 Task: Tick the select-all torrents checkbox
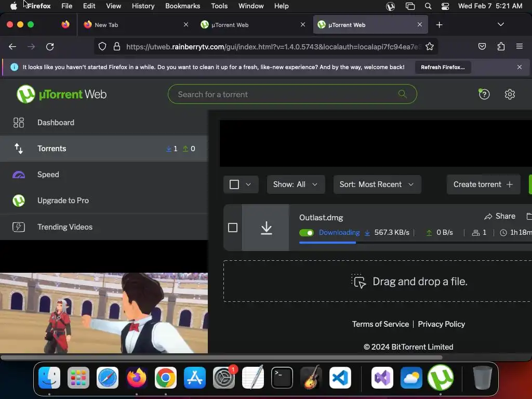coord(234,184)
